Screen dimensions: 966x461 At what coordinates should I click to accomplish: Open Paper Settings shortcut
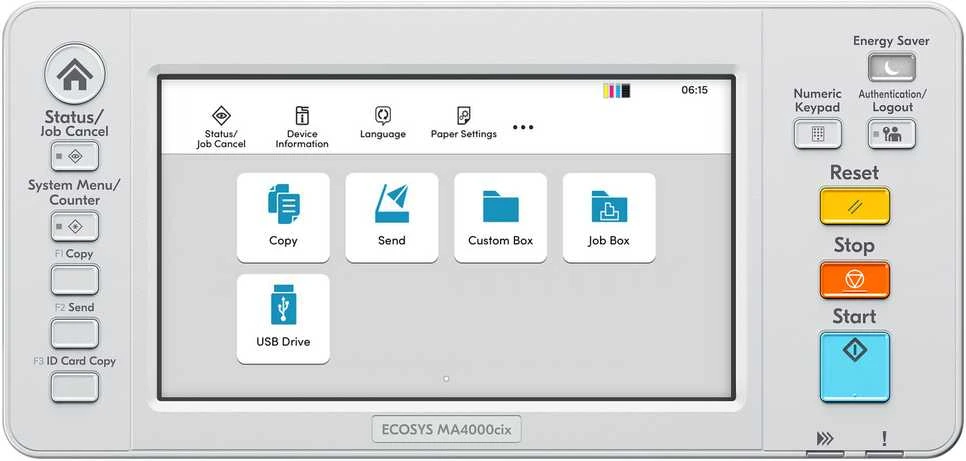463,123
